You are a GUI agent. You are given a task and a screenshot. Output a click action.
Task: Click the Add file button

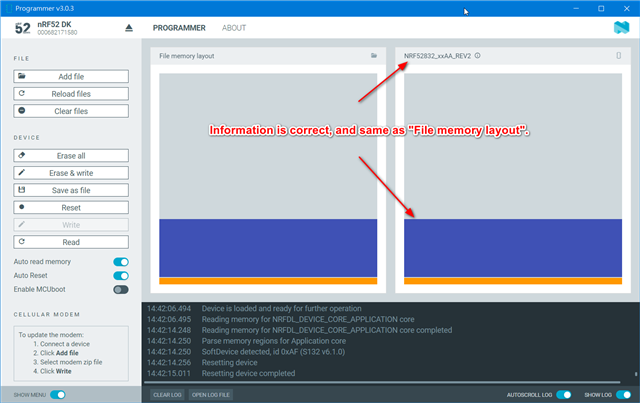pyautogui.click(x=71, y=76)
